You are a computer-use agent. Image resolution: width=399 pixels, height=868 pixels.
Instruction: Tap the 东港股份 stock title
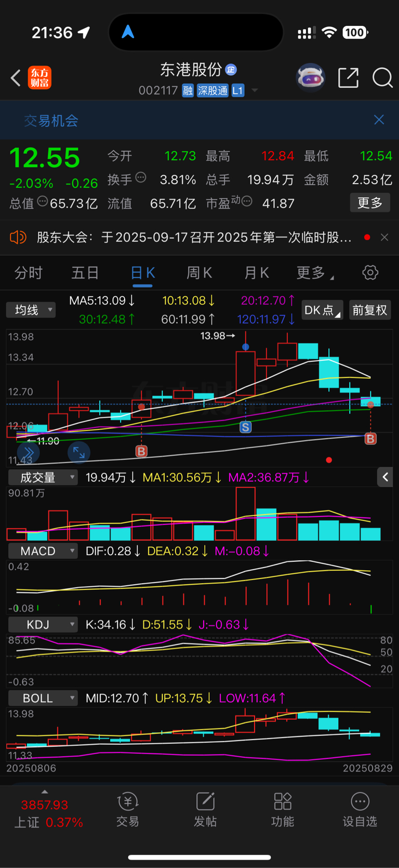click(x=191, y=69)
